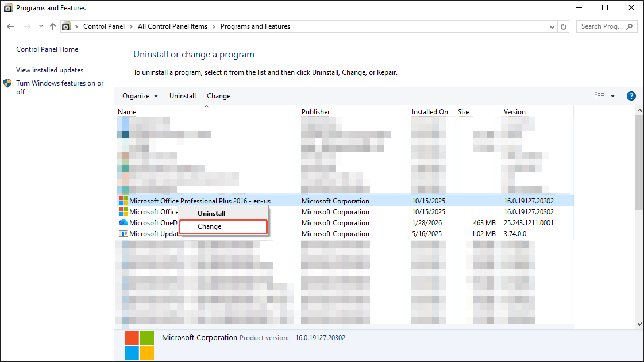This screenshot has height=362, width=644.
Task: Go back with the back arrow
Action: click(x=10, y=26)
